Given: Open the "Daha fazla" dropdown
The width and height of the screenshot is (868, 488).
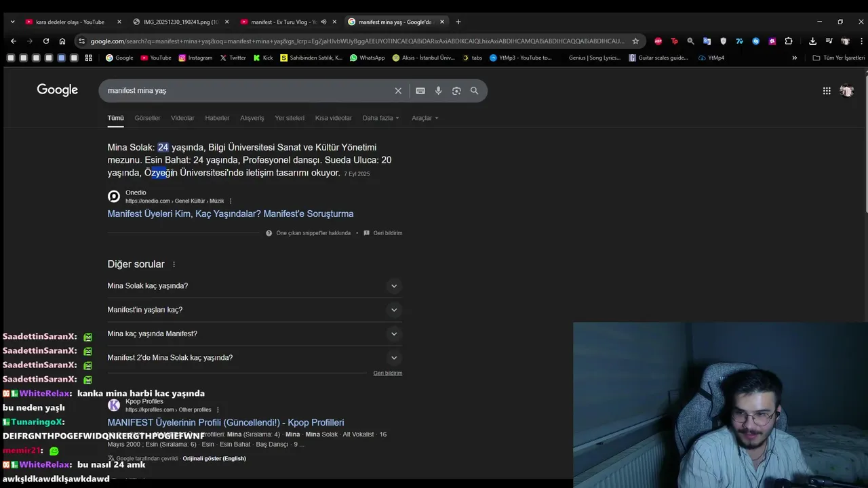Looking at the screenshot, I should click(380, 118).
